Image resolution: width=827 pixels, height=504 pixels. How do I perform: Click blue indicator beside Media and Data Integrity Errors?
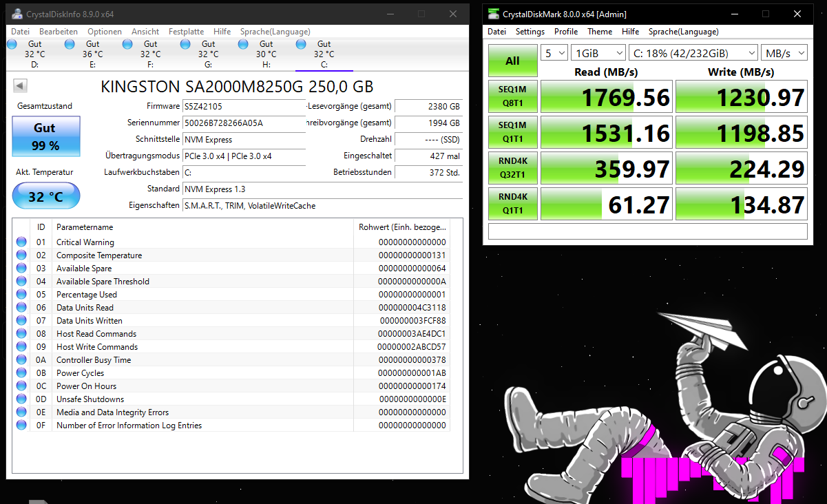pyautogui.click(x=21, y=412)
